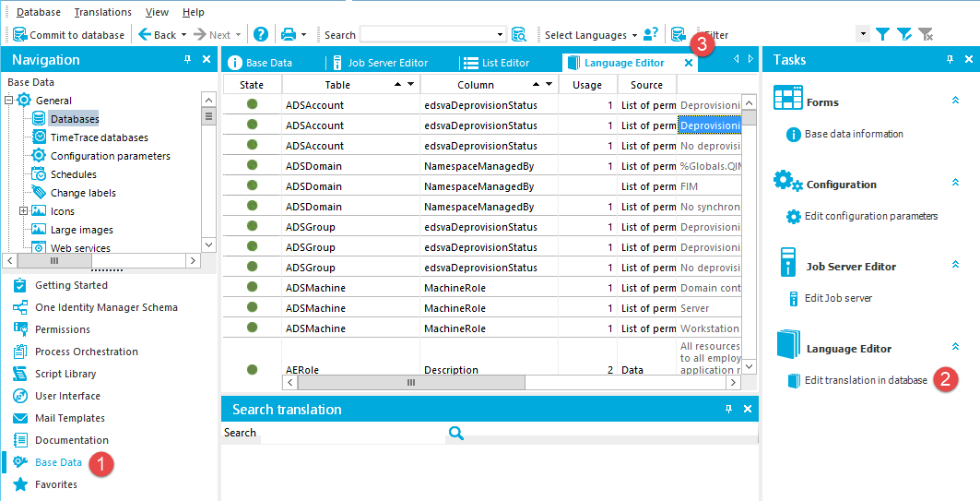Click the help question mark icon
Viewport: 980px width, 501px height.
coord(261,35)
